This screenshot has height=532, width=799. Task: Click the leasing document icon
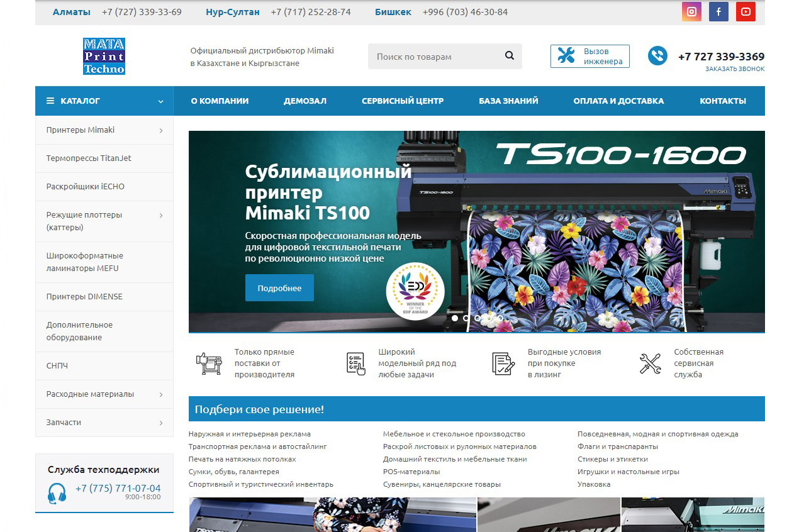click(x=503, y=363)
